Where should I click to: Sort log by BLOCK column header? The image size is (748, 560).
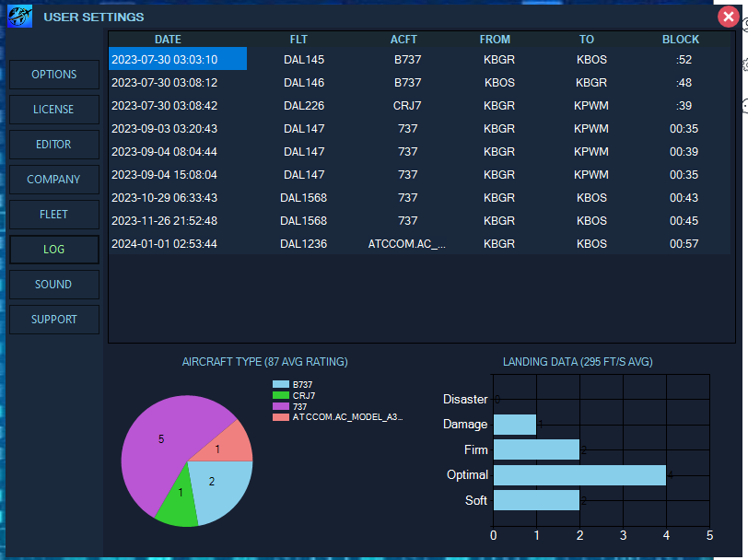pos(681,40)
